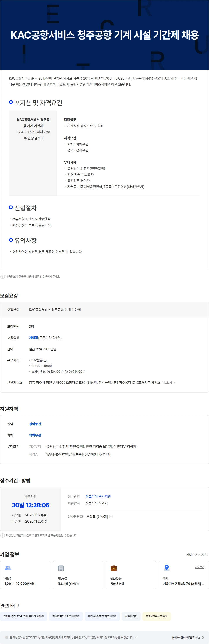This screenshot has width=209, height=644.
Task: Click the 조상록 (인사팀) contact name
Action: [97, 516]
